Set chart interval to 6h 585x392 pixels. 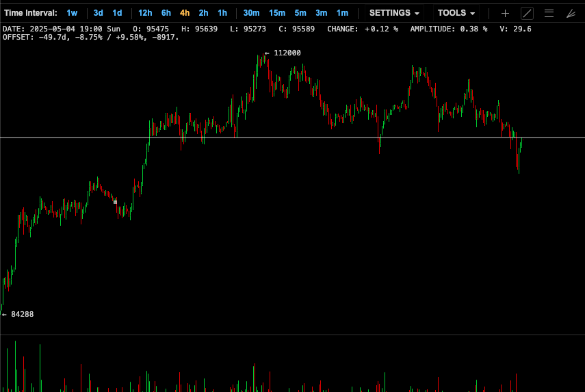pyautogui.click(x=166, y=13)
